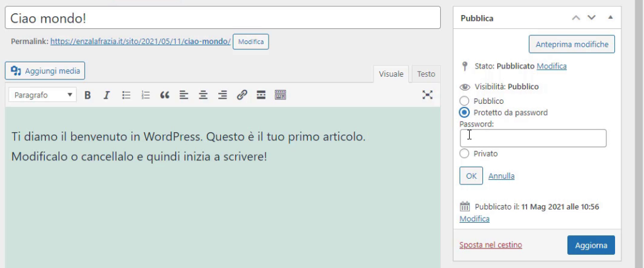644x268 pixels.
Task: Apply italic formatting to text
Action: click(106, 95)
